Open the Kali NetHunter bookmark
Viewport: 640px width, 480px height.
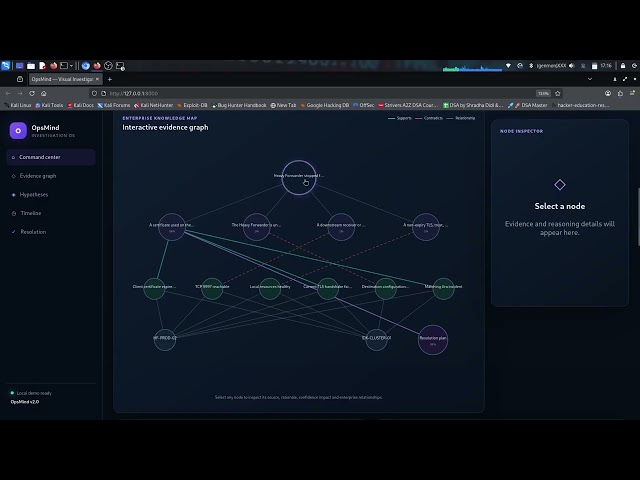154,105
